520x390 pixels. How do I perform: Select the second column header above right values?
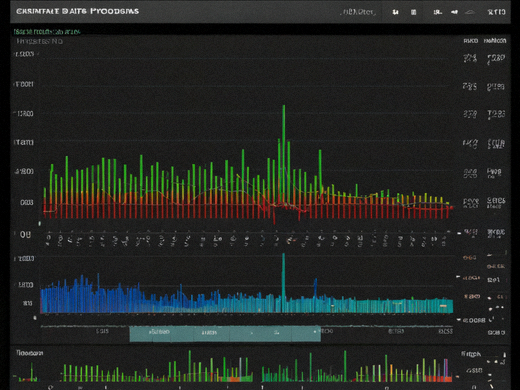tap(495, 41)
